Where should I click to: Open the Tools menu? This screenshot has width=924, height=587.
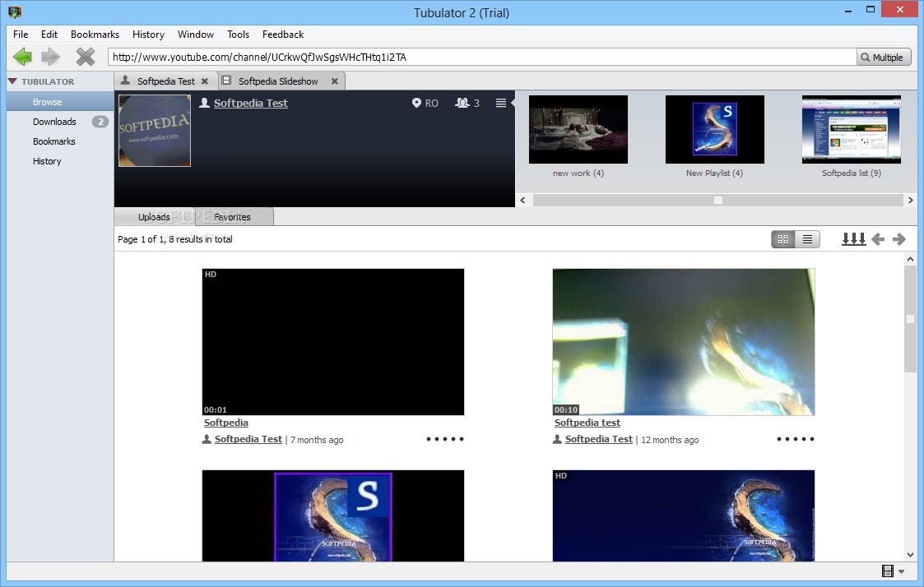coord(238,35)
